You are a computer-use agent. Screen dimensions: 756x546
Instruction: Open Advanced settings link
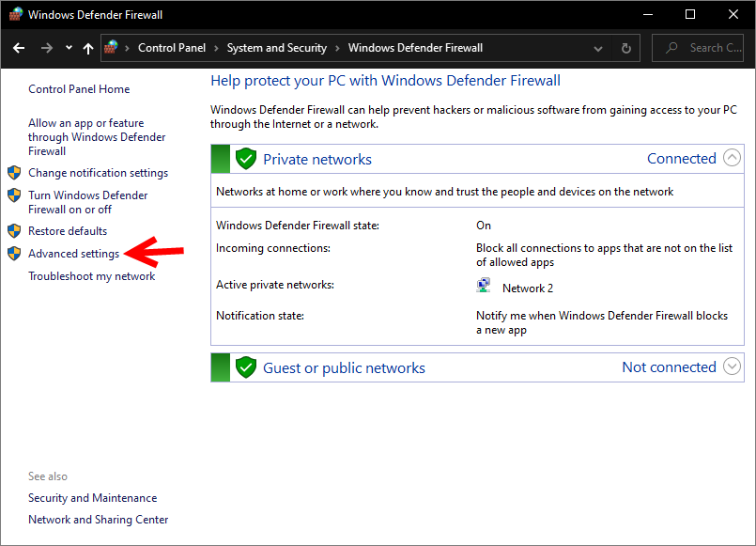(73, 254)
